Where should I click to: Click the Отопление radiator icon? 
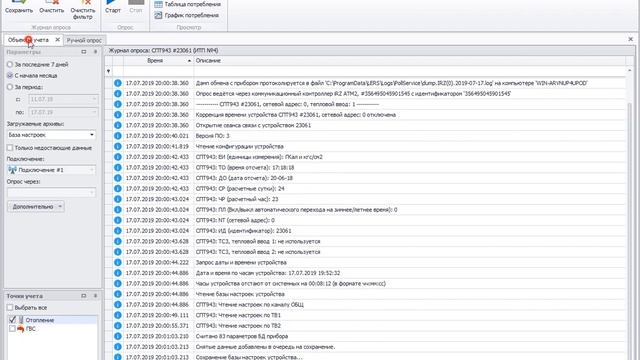21,320
